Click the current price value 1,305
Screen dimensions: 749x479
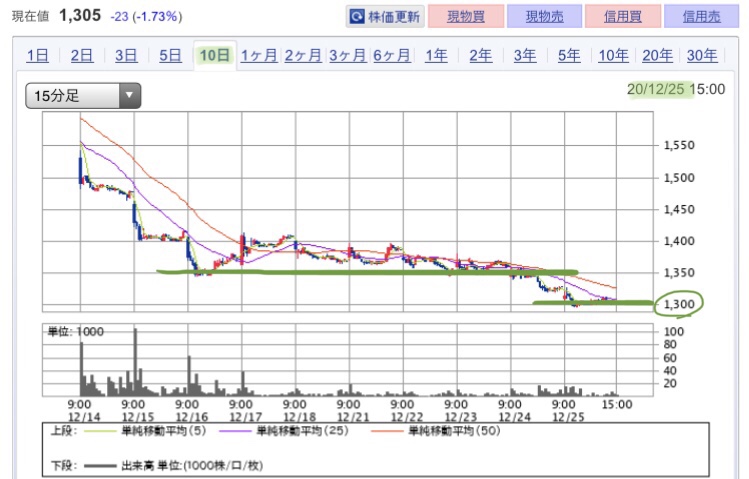(x=80, y=15)
